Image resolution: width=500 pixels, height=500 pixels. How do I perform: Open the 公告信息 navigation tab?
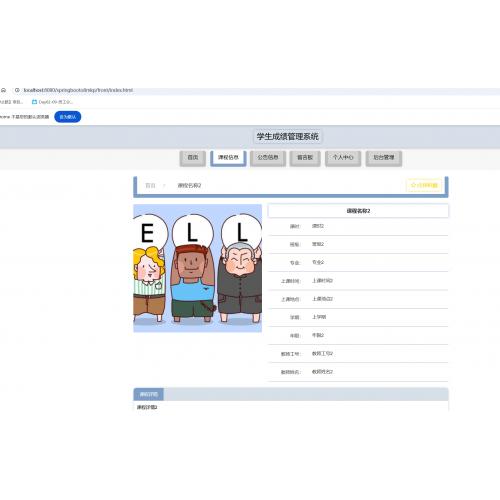[268, 158]
